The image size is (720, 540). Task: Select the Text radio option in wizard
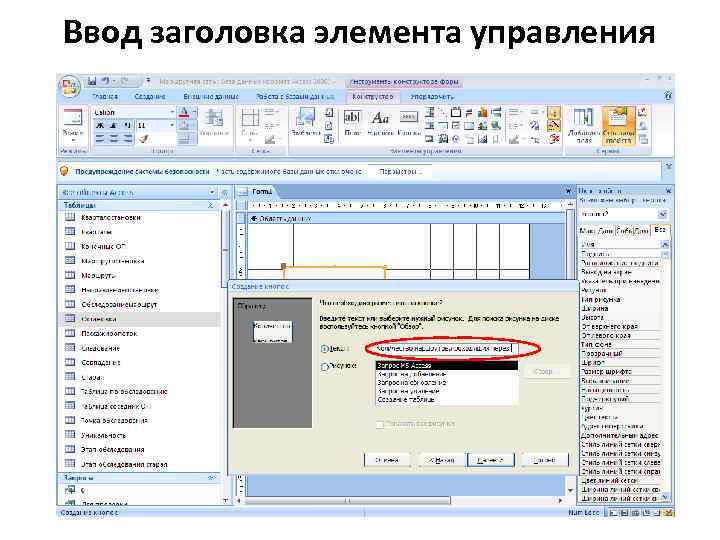(325, 349)
